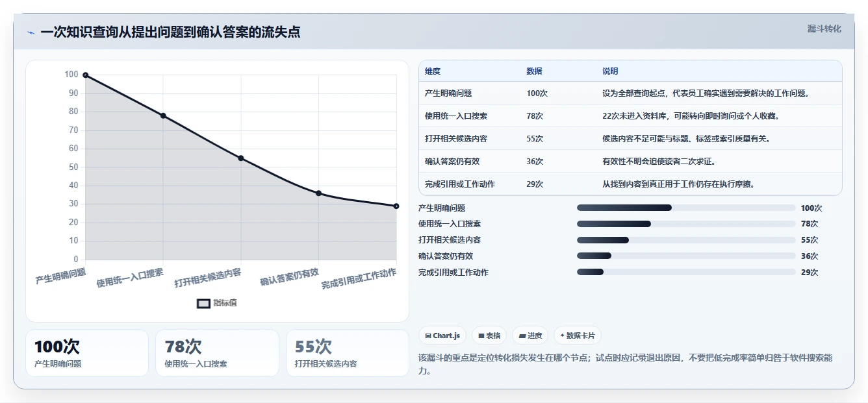
Task: Click the chart data point at 36
Action: tap(318, 193)
